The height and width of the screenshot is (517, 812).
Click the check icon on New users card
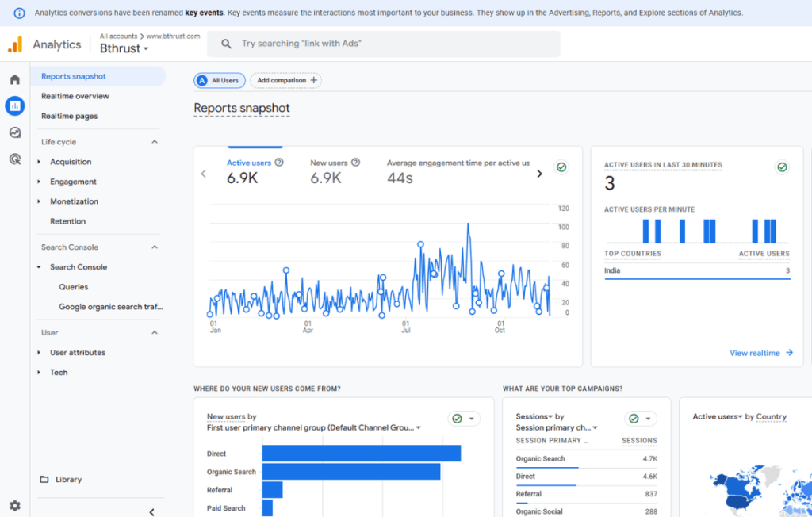click(x=457, y=418)
